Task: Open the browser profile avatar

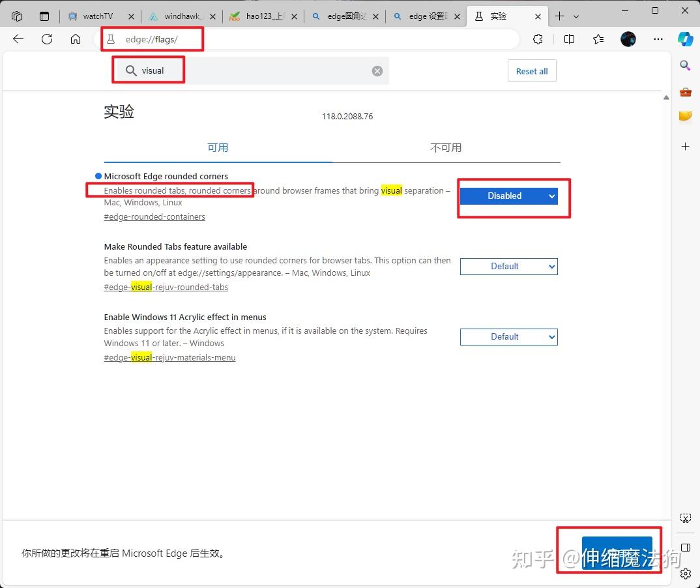Action: click(x=628, y=39)
